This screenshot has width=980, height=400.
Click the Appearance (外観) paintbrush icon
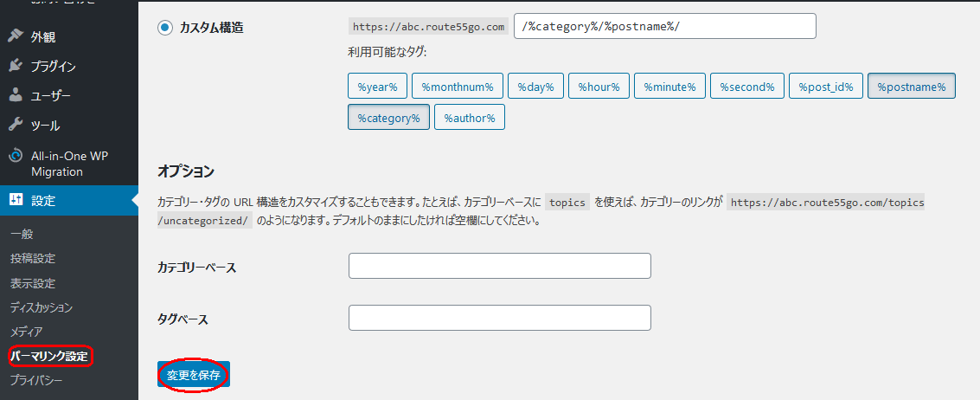16,36
